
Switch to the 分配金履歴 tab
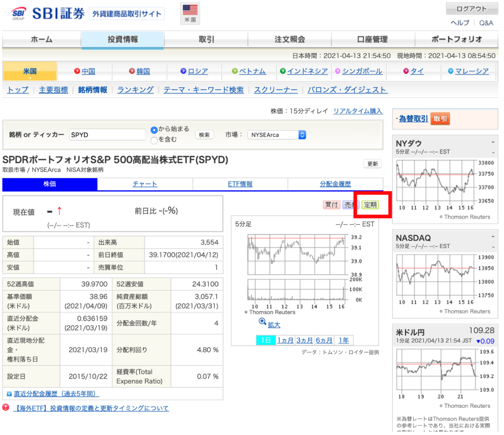(335, 184)
